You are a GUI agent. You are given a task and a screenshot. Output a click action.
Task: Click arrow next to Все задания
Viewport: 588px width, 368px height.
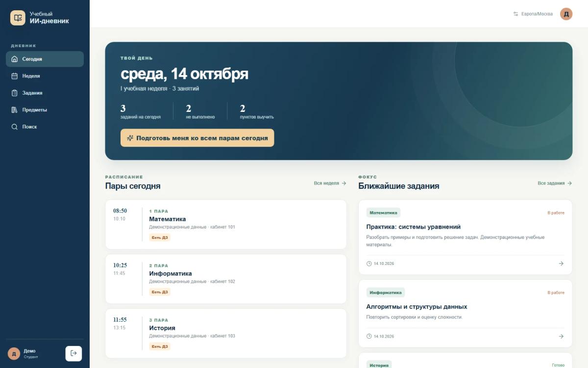(569, 183)
